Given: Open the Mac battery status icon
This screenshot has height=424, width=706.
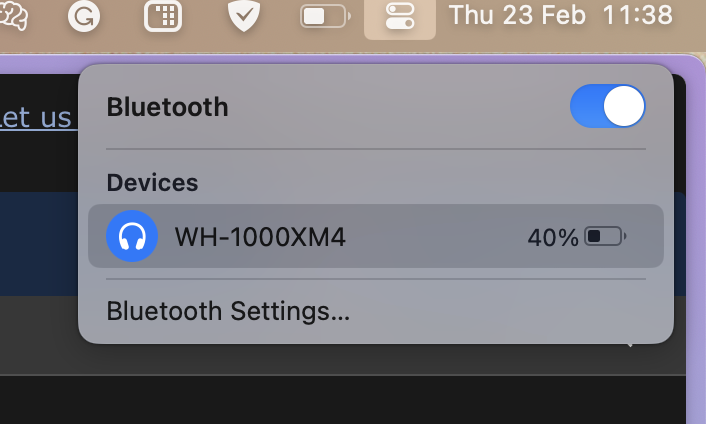Looking at the screenshot, I should [x=325, y=17].
